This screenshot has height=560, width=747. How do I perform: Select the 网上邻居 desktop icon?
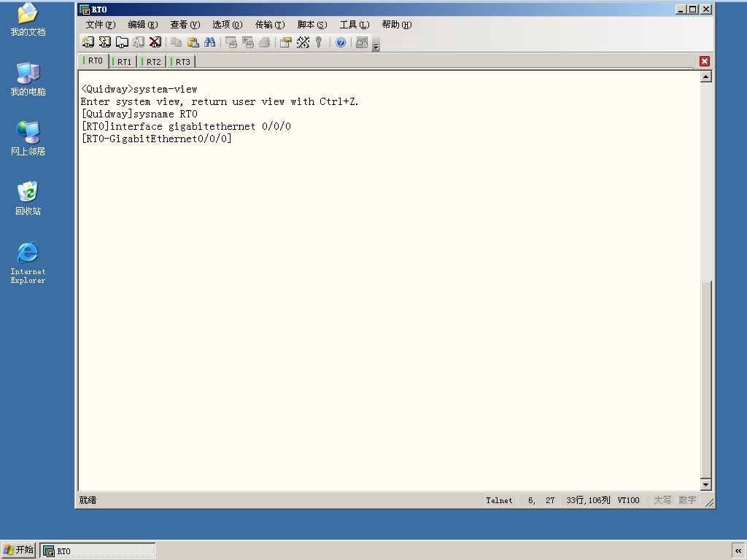[28, 139]
